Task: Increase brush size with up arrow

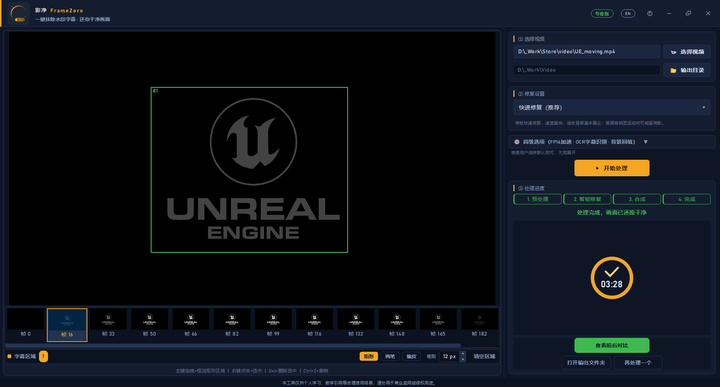Action: 462,354
